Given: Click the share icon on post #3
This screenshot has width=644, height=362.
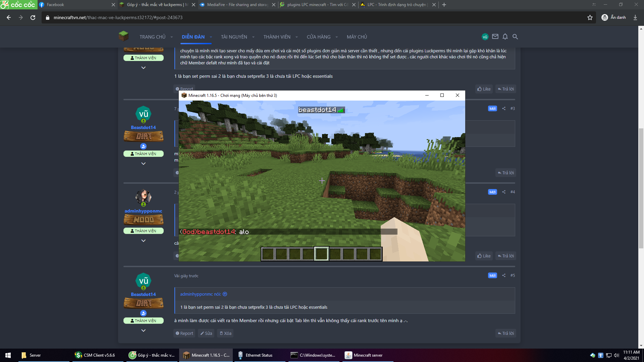Looking at the screenshot, I should pyautogui.click(x=504, y=108).
